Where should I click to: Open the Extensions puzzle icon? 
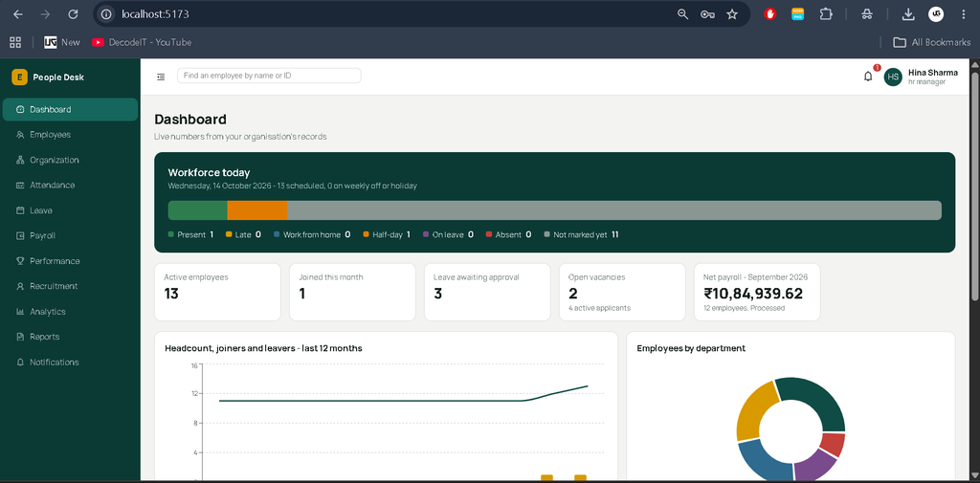coord(826,14)
